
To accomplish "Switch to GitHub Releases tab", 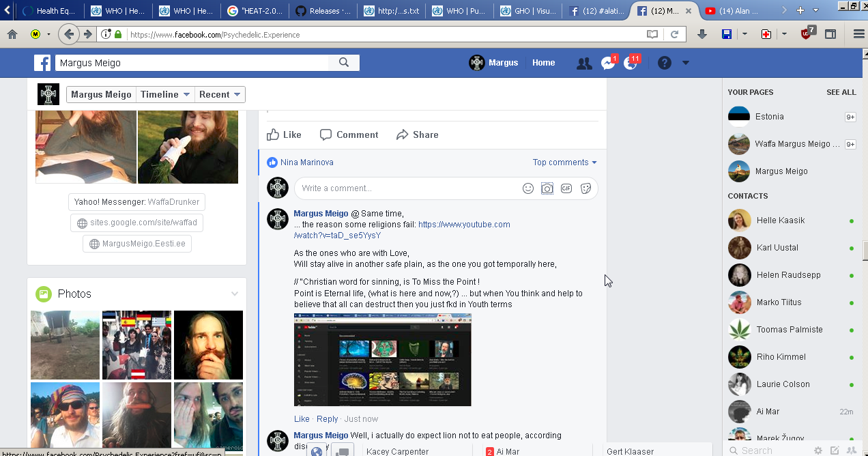I will coord(323,11).
